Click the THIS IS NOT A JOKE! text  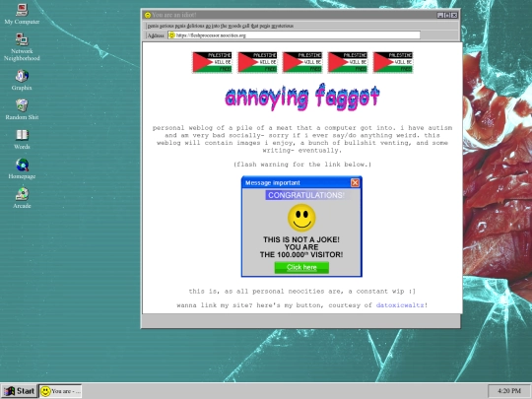(301, 239)
